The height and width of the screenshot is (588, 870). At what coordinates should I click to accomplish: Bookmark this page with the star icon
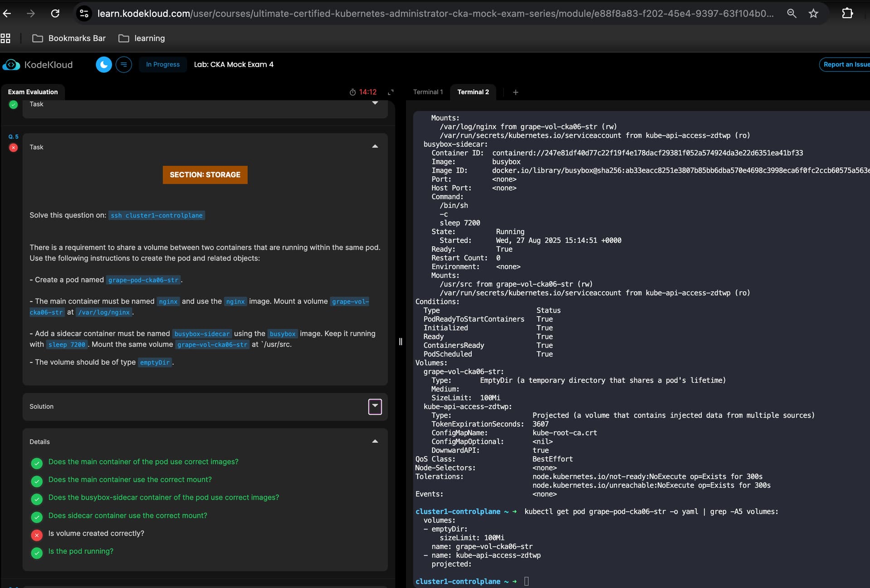pos(813,14)
